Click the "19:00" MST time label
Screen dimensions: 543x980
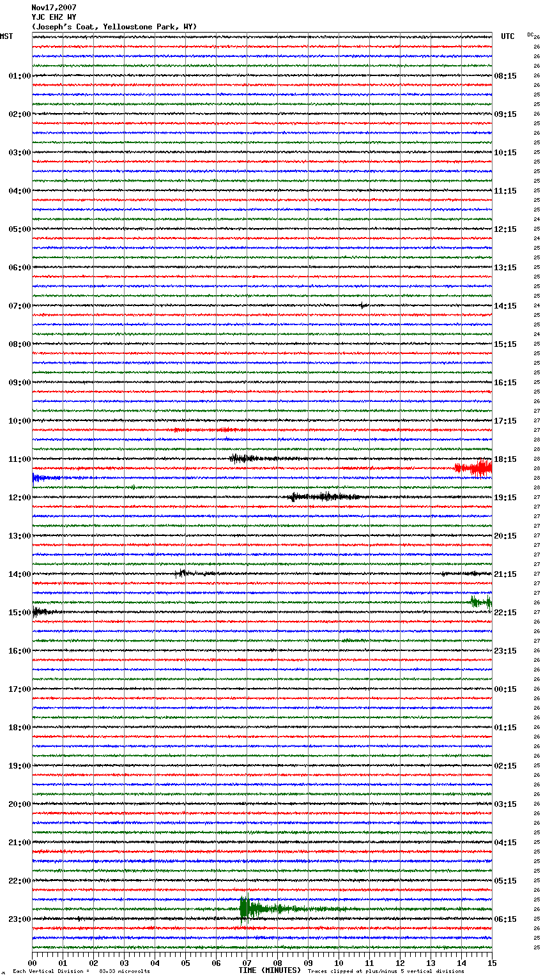point(19,766)
